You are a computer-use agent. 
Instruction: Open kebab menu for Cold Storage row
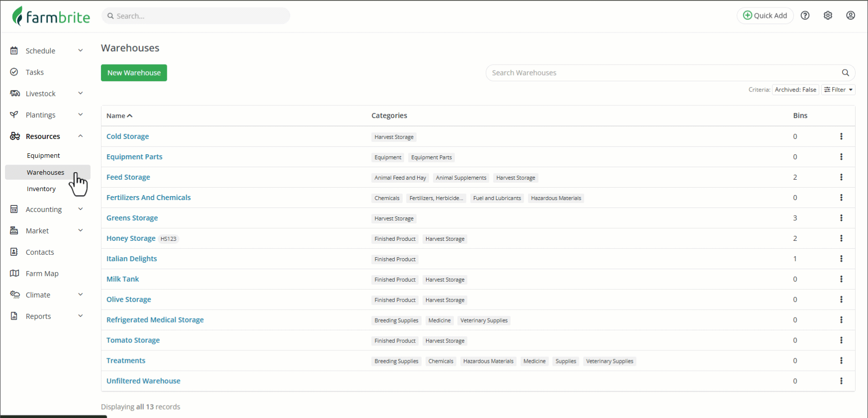tap(841, 136)
